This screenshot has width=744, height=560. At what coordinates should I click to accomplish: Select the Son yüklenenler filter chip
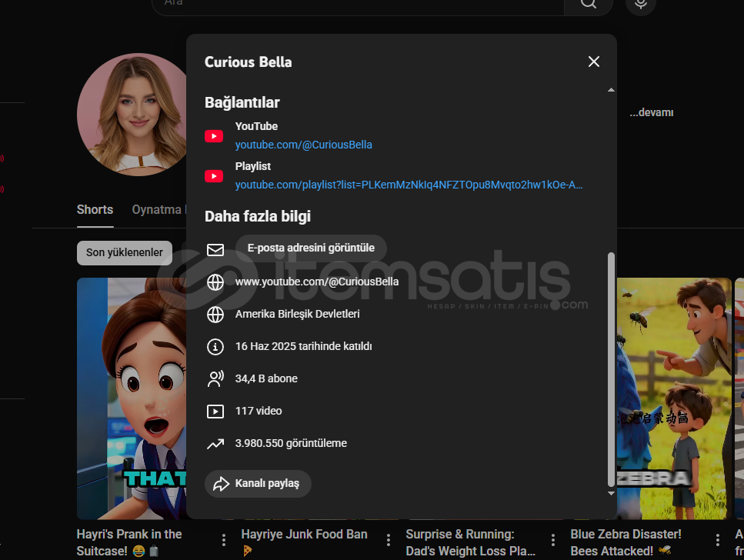point(124,252)
